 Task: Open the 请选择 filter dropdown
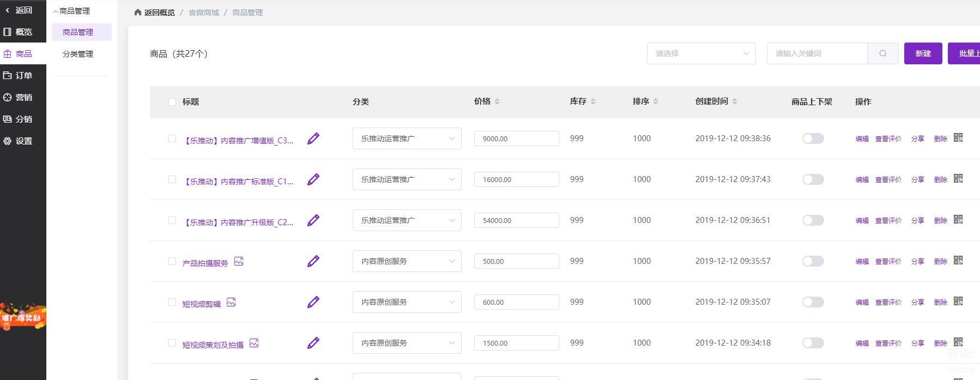(x=701, y=53)
